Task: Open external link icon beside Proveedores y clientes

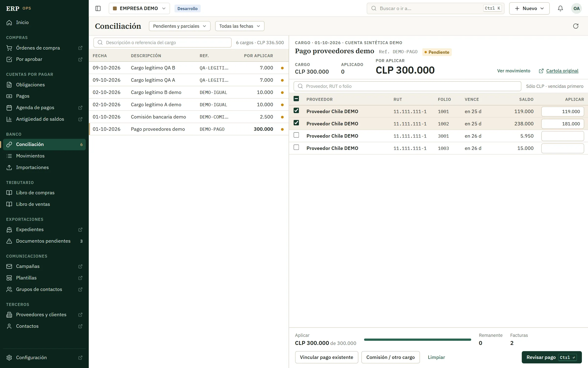Action: 80,315
